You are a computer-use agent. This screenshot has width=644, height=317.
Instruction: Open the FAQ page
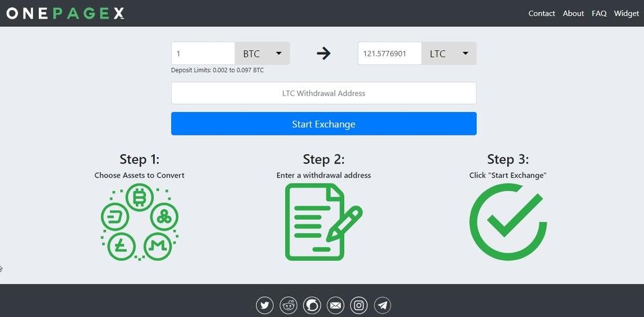(x=599, y=13)
